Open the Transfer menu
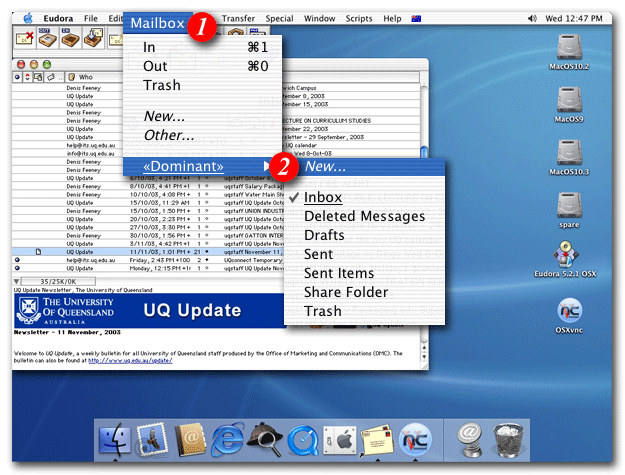The image size is (625, 475). (x=238, y=19)
